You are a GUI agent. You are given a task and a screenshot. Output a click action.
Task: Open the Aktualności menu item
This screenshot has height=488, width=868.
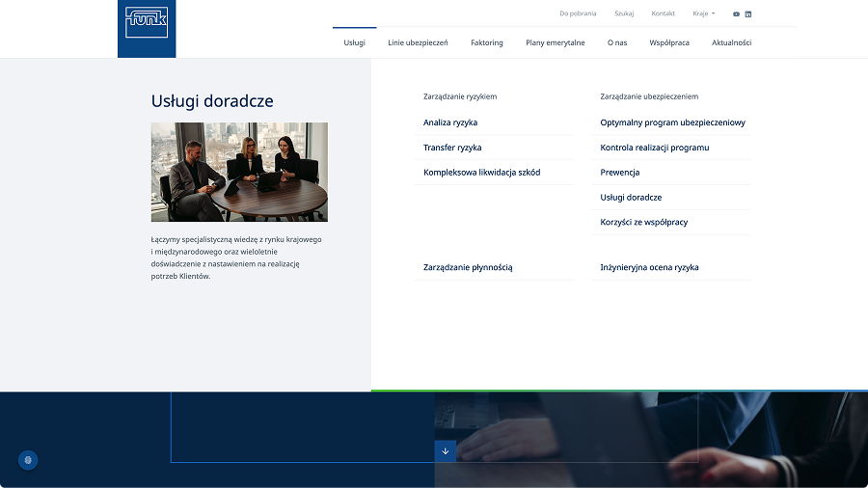click(731, 42)
